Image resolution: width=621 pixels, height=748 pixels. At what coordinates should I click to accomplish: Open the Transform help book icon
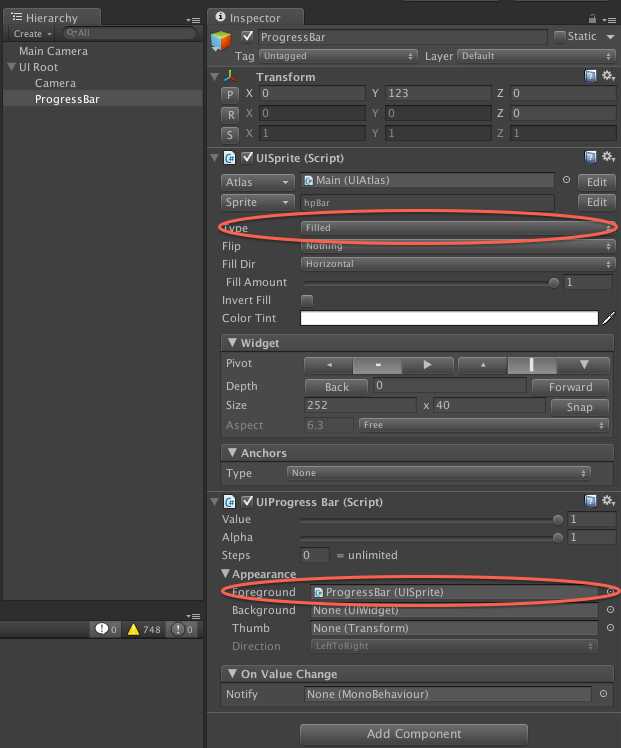pyautogui.click(x=590, y=75)
